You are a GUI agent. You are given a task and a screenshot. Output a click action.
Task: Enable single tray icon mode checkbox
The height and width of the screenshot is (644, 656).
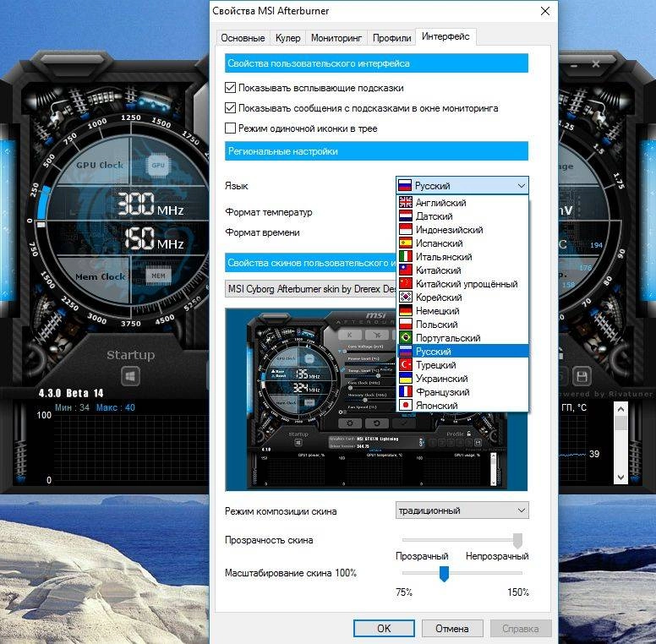point(230,128)
